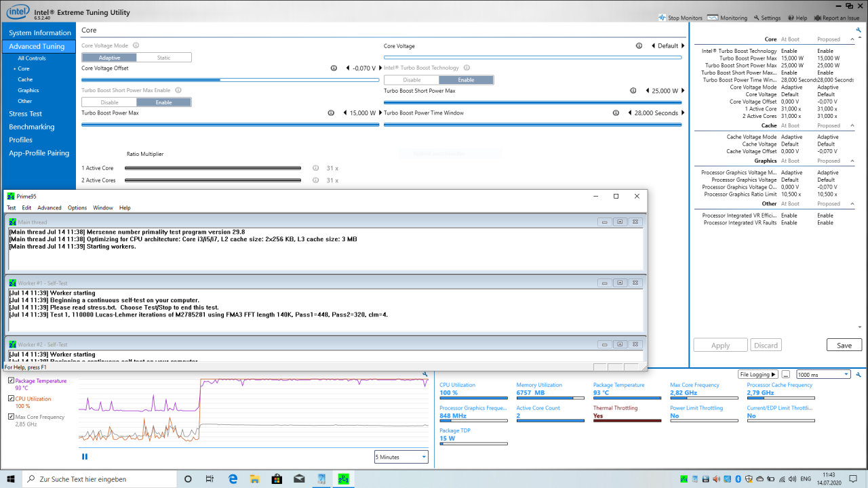Image resolution: width=868 pixels, height=488 pixels.
Task: Click info icon for Turbo Boost Power Max
Action: [331, 113]
